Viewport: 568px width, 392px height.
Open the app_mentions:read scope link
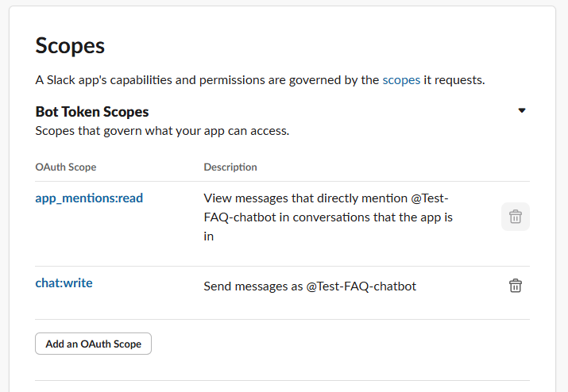tap(89, 198)
